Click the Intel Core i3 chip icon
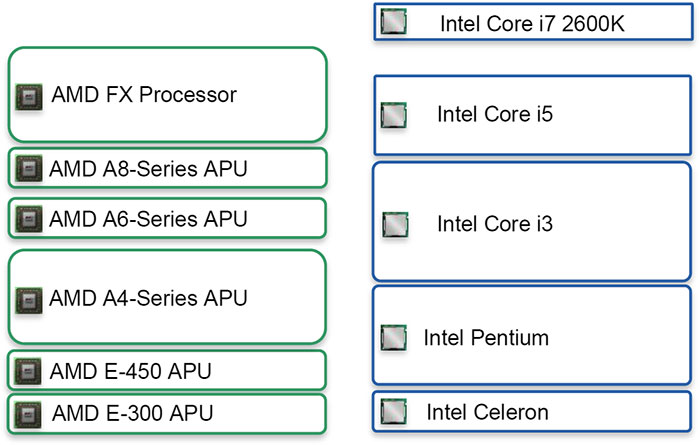 tap(396, 225)
